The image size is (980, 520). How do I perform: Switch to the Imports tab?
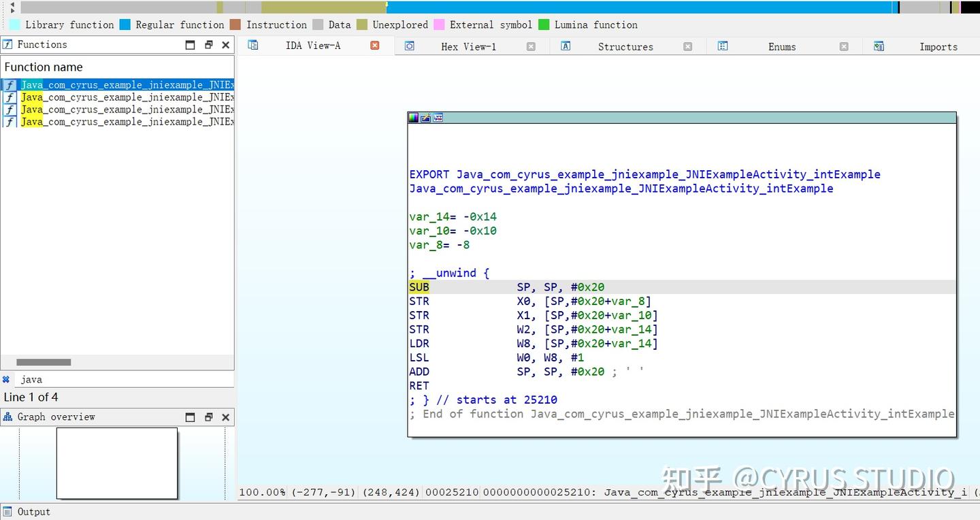coord(938,46)
